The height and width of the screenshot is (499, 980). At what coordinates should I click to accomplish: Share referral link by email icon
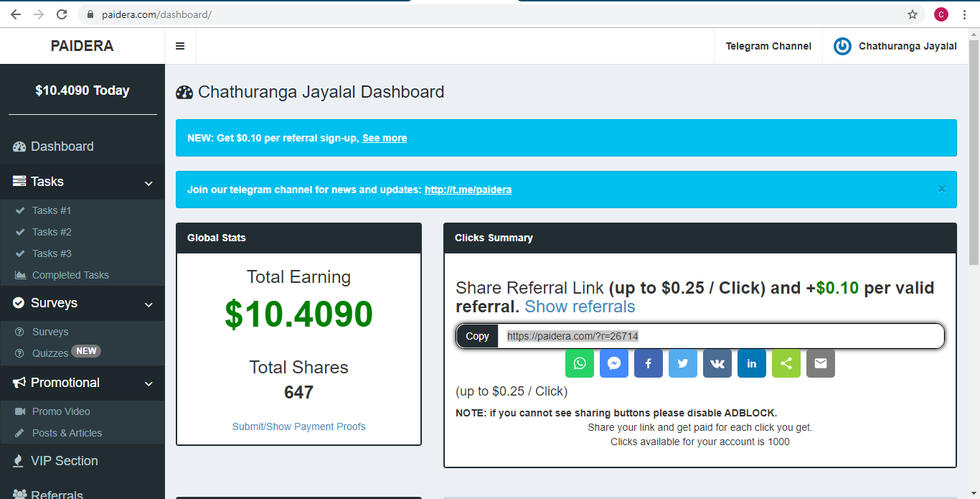[x=821, y=363]
